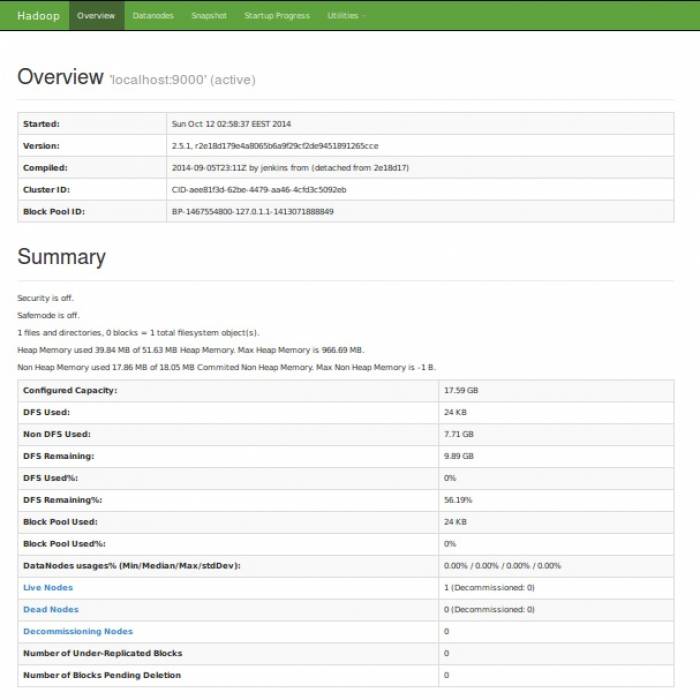Select Blocks Pending Deletion value 0
This screenshot has width=700, height=700.
point(446,675)
